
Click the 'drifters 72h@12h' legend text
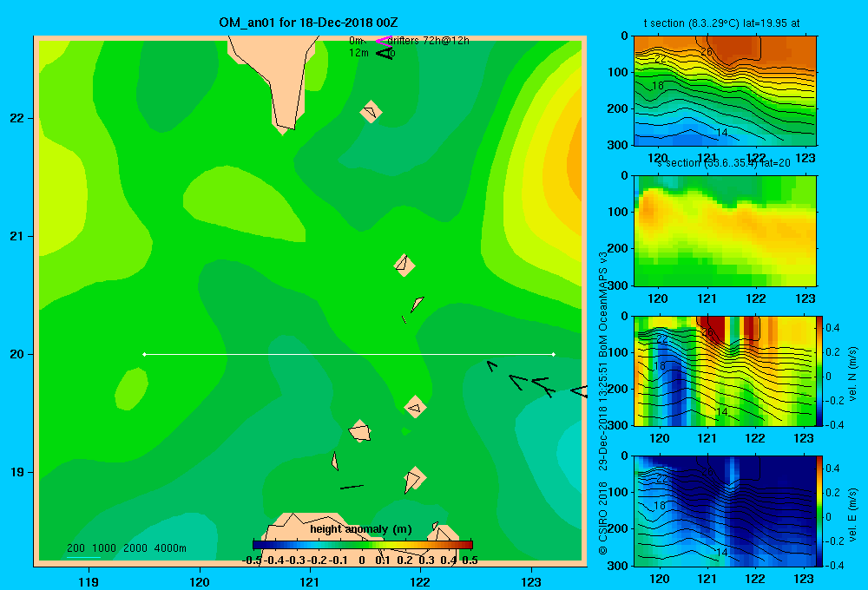428,41
